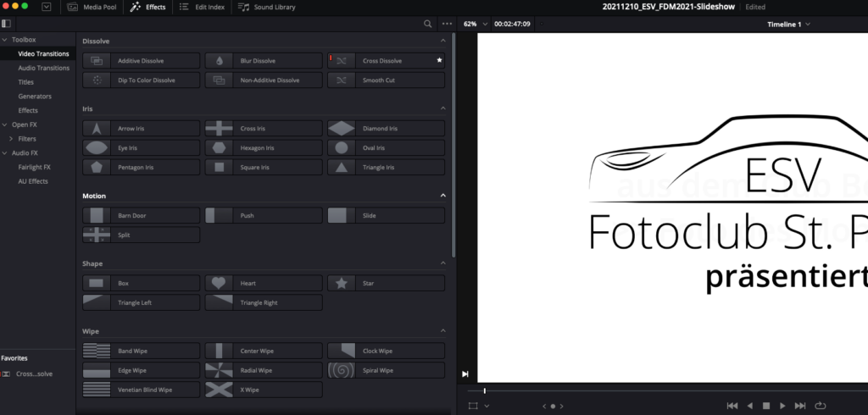Pick the Triangle Iris transition
Screen dimensions: 868x415
[386, 167]
